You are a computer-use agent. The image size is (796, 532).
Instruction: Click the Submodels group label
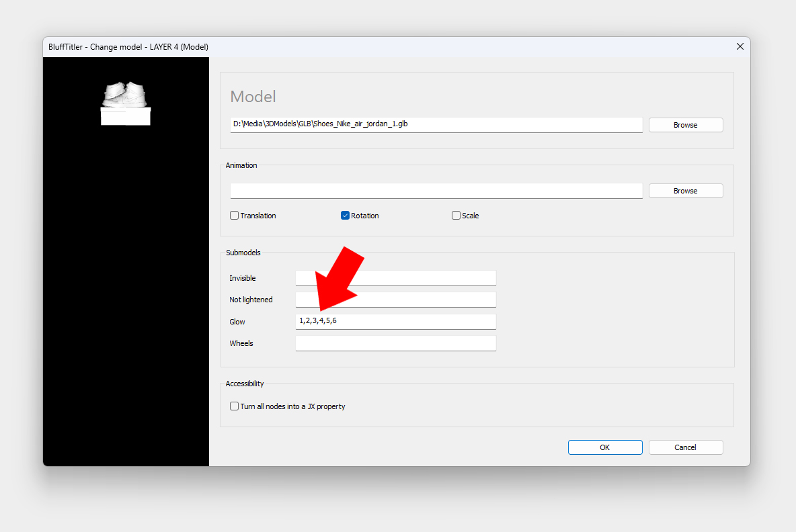click(243, 253)
